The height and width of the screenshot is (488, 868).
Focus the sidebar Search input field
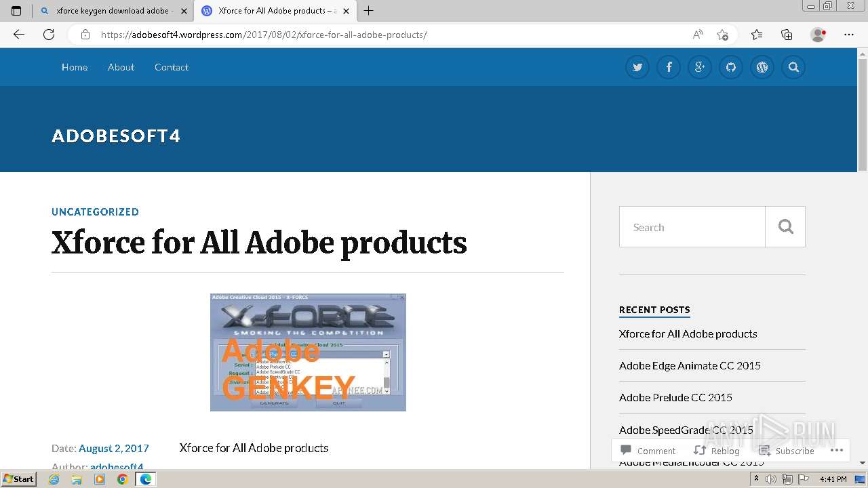pos(692,227)
